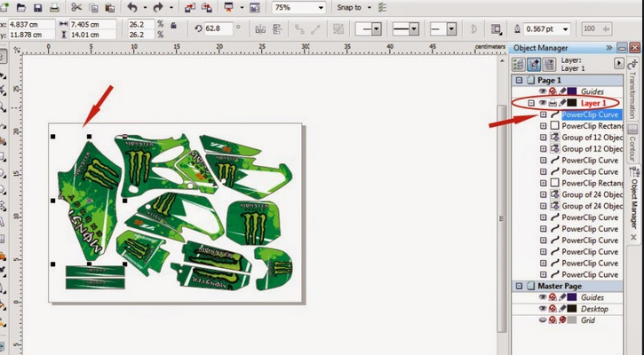Open the 0.567 pt outline width dropdown
Screen dimensions: 644x355
tap(566, 28)
